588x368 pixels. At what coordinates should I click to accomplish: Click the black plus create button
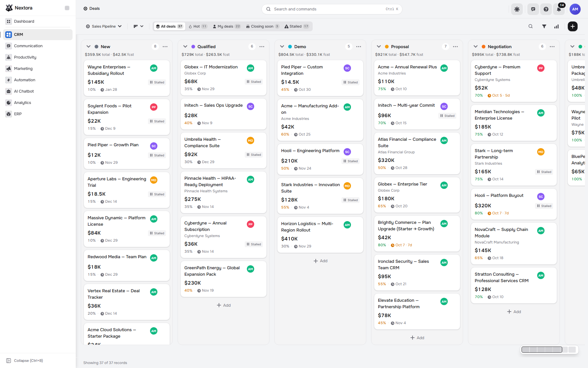pyautogui.click(x=573, y=26)
